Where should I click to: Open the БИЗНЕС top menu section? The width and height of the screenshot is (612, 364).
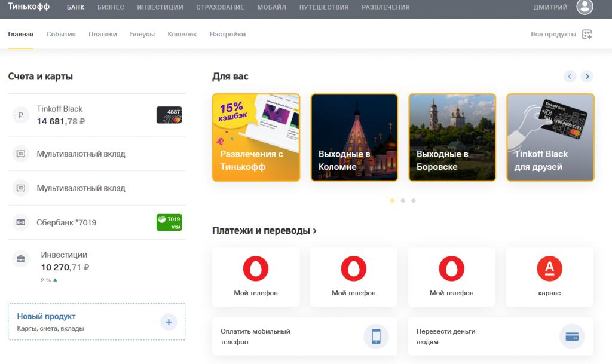click(111, 7)
